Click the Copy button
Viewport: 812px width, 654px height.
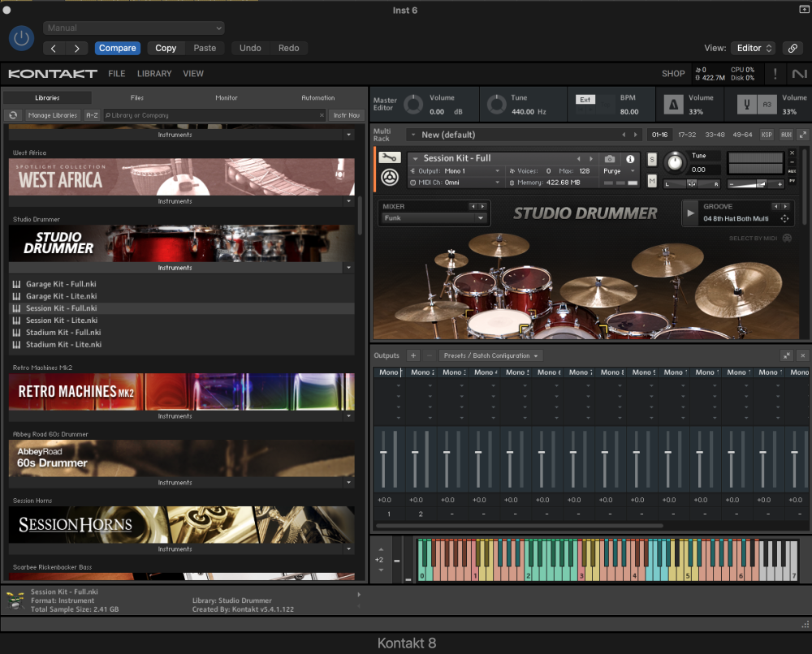point(166,48)
